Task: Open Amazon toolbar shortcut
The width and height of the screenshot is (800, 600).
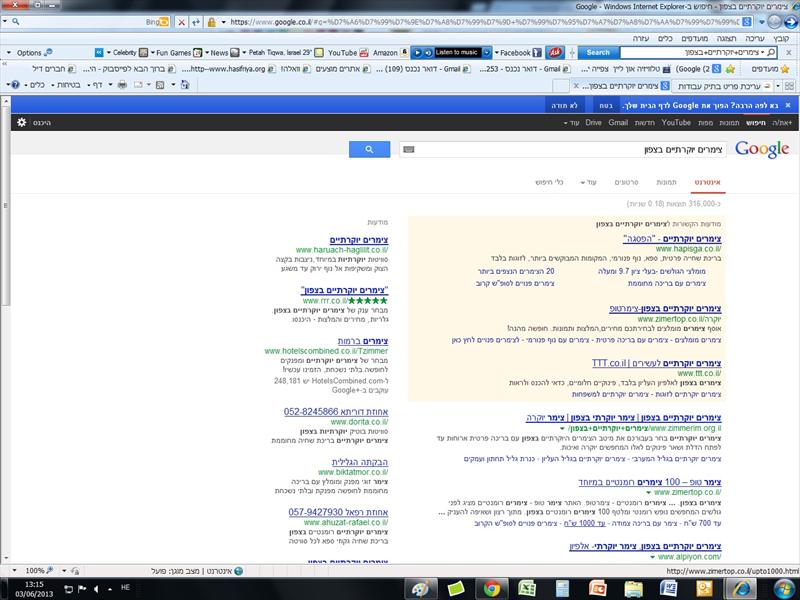Action: [390, 53]
